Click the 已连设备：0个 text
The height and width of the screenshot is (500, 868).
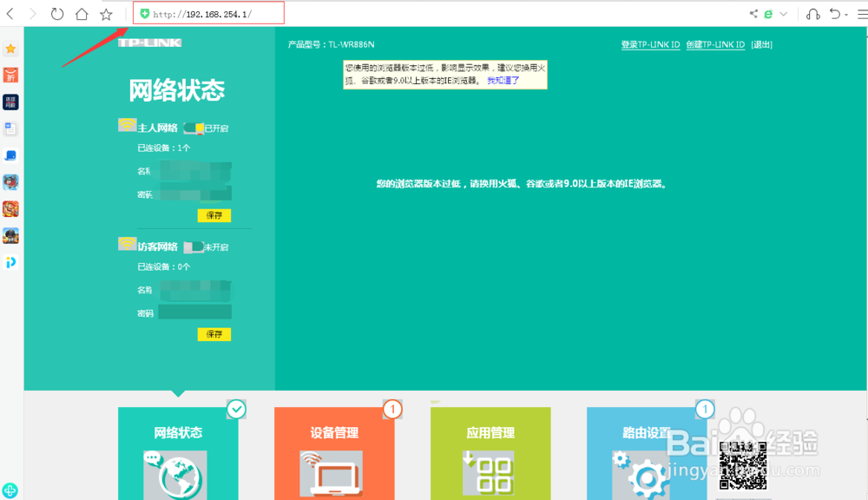coord(164,266)
